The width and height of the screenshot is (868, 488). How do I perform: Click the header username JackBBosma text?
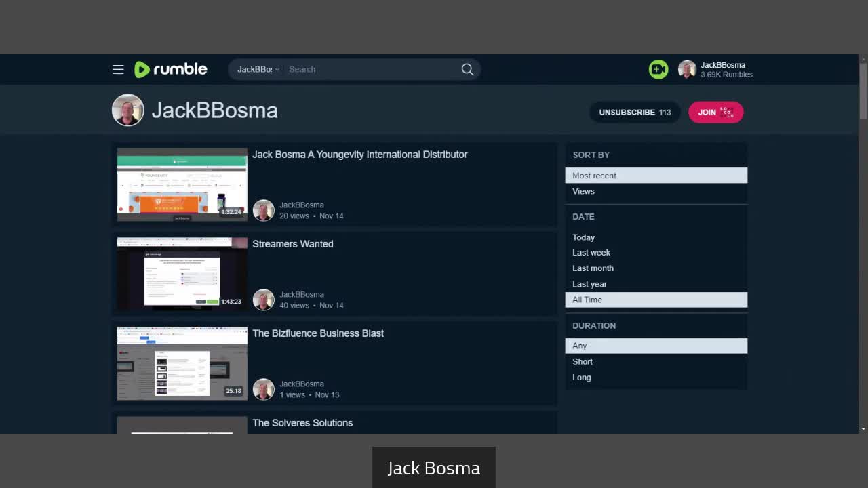[723, 65]
